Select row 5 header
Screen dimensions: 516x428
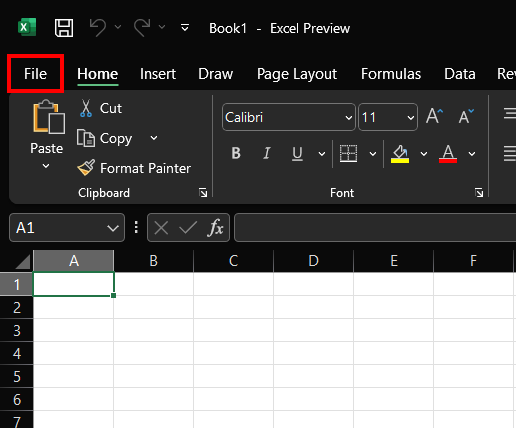pyautogui.click(x=16, y=376)
